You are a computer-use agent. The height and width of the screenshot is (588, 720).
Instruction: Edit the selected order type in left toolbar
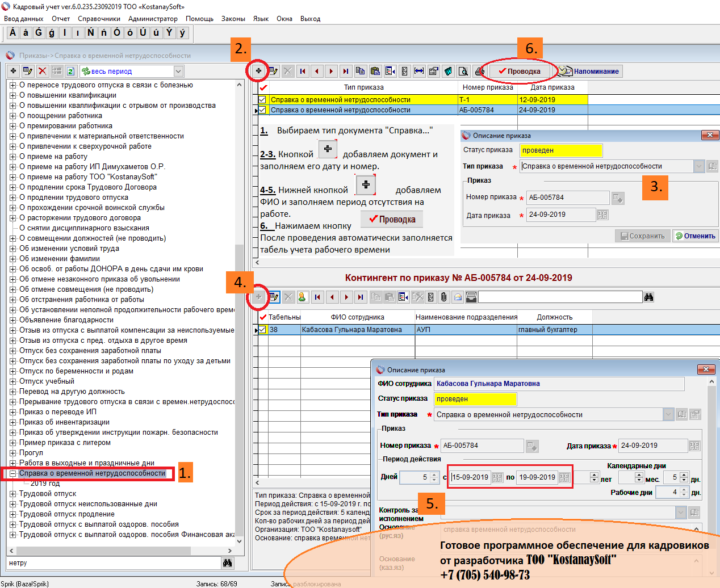27,71
